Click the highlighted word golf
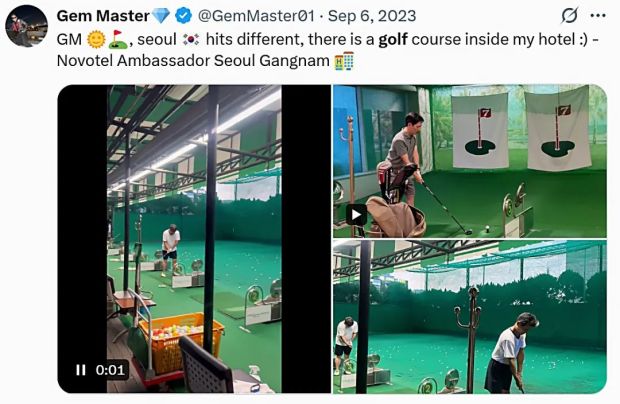The image size is (620, 404). 393,40
